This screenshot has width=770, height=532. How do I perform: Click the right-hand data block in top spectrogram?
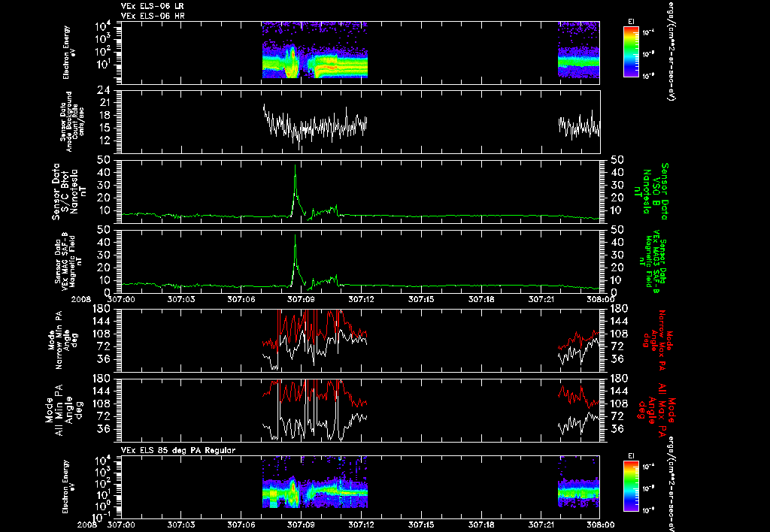578,50
